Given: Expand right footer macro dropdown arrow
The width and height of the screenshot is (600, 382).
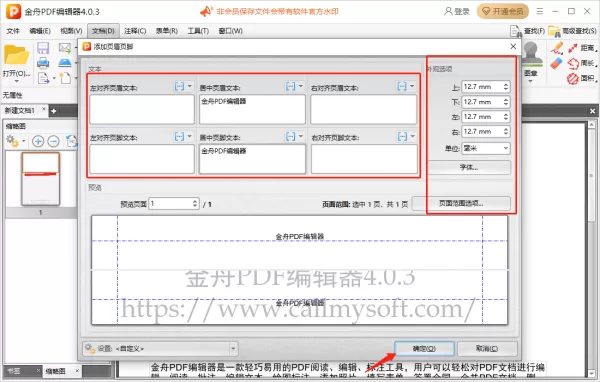Looking at the screenshot, I should point(412,136).
